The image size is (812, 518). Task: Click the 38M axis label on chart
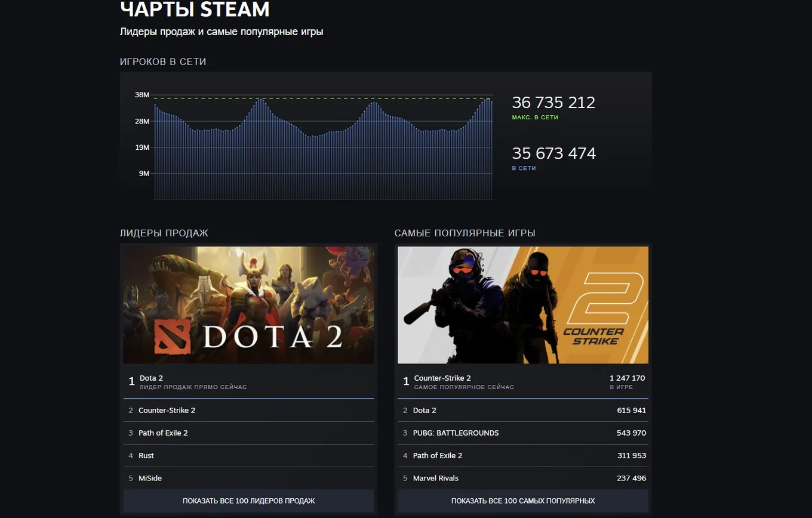coord(142,95)
